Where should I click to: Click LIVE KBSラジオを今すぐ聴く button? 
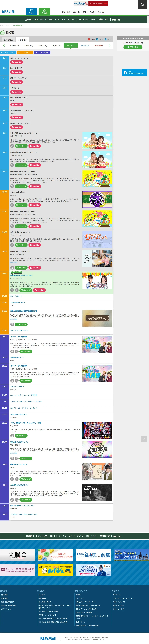pyautogui.click(x=135, y=73)
